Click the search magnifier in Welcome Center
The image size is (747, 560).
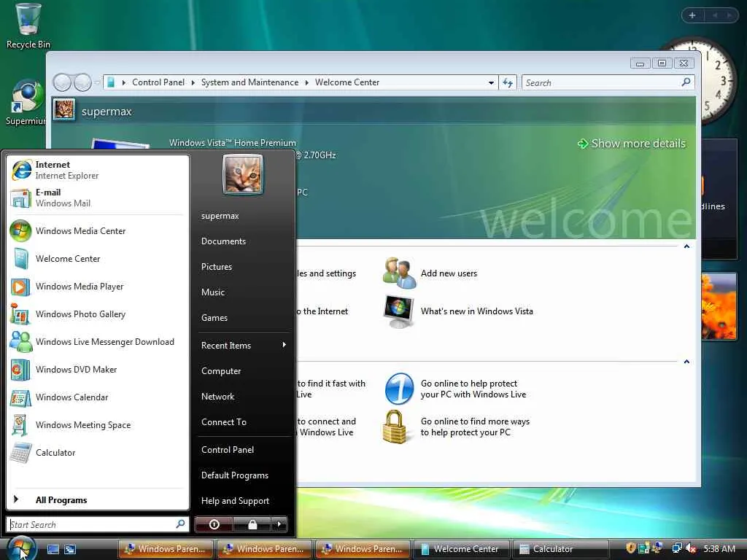click(x=686, y=82)
